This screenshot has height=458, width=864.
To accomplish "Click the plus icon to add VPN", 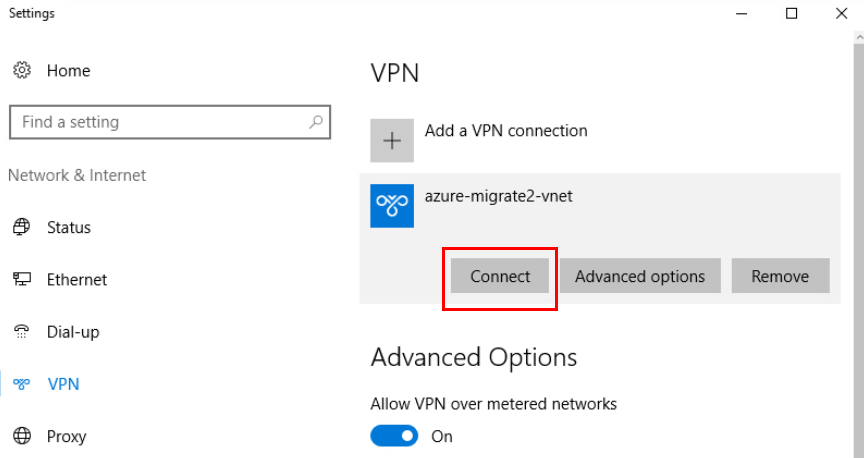I will (x=392, y=141).
